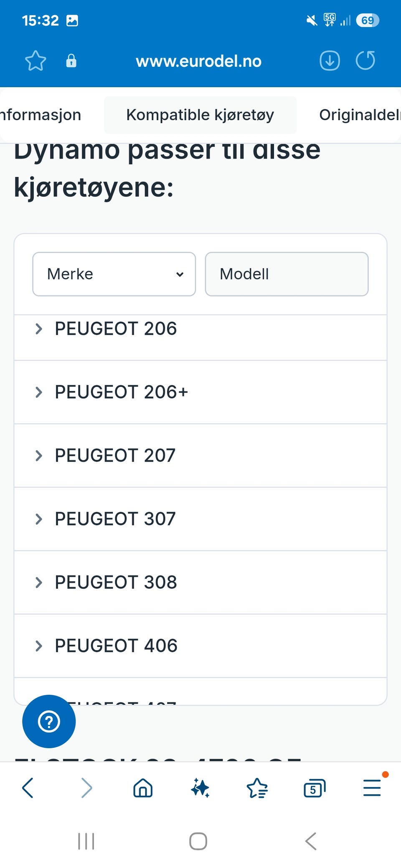401x868 pixels.
Task: Open the tab switcher showing 5 tabs
Action: pyautogui.click(x=314, y=788)
